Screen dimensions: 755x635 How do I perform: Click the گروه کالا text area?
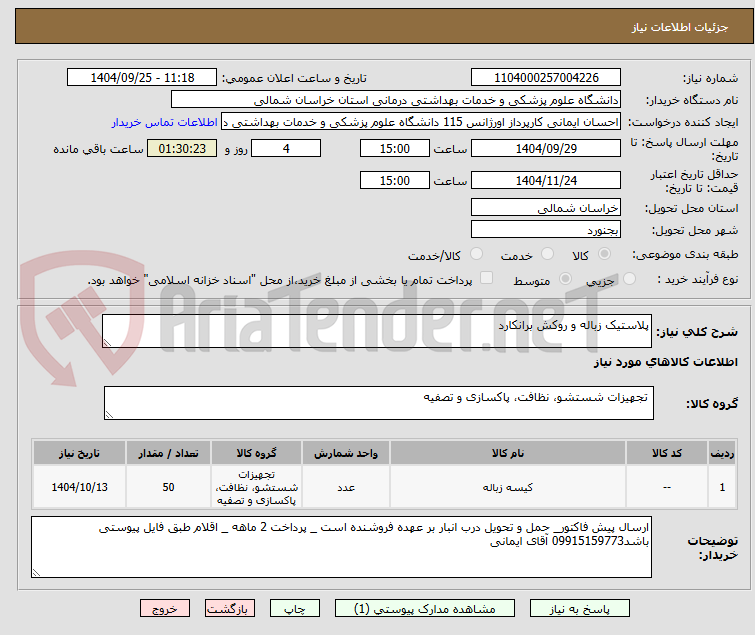click(378, 403)
